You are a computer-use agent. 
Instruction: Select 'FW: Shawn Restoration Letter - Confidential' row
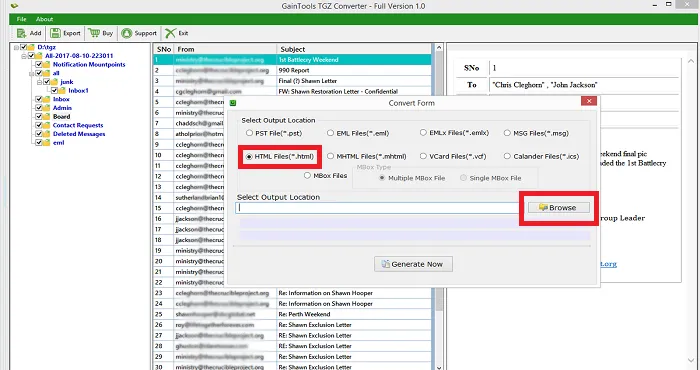[x=293, y=91]
